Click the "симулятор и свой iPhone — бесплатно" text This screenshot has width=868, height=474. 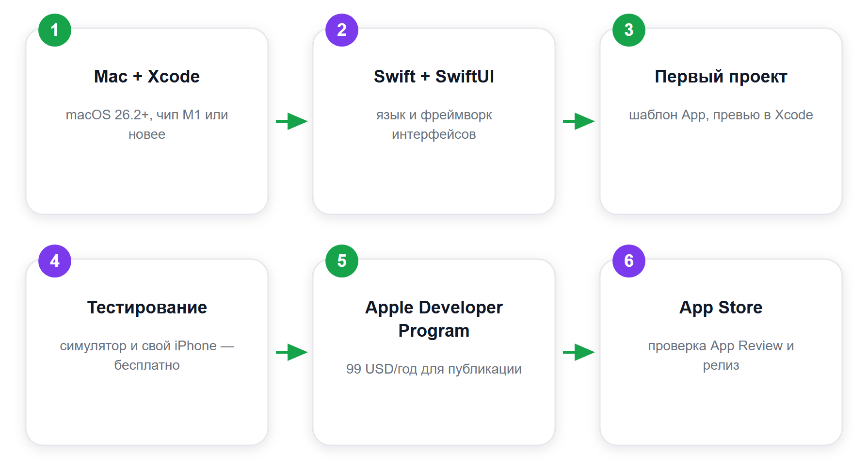[x=146, y=356]
